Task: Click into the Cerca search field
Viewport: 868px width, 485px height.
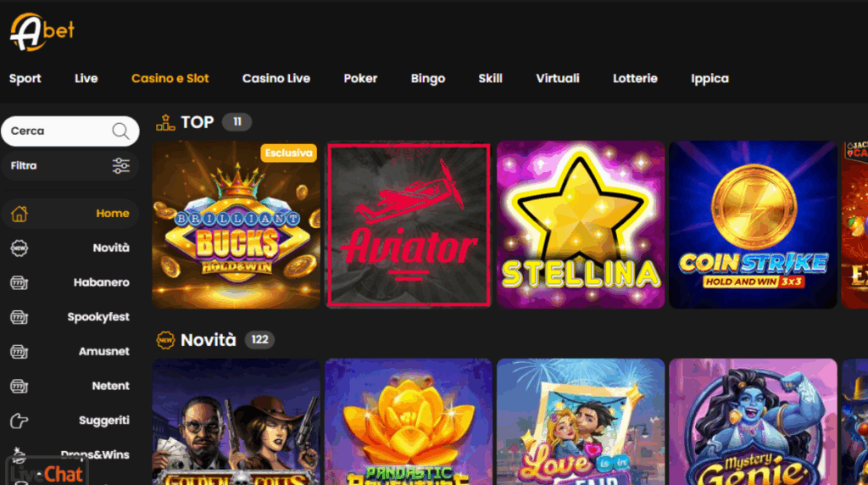Action: pyautogui.click(x=70, y=131)
